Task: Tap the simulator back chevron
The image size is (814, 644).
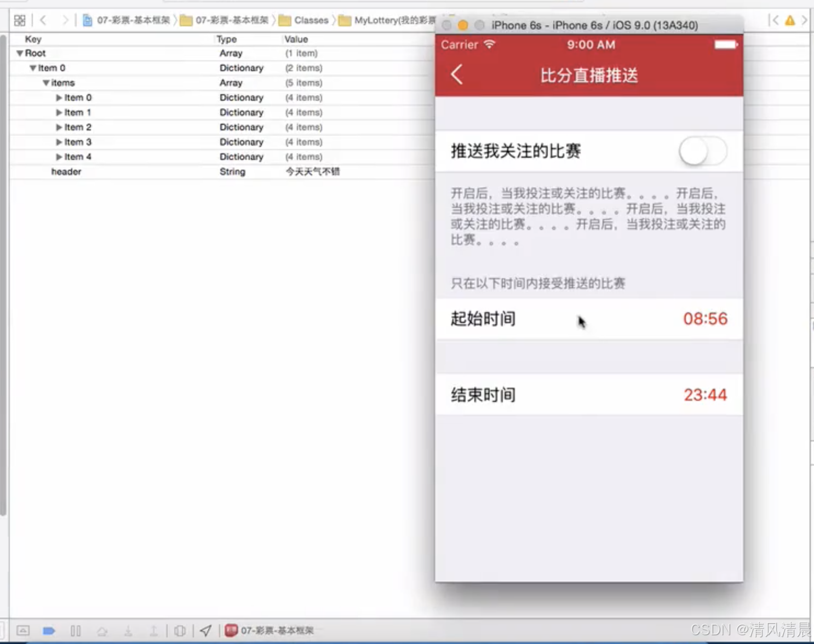Action: tap(457, 75)
